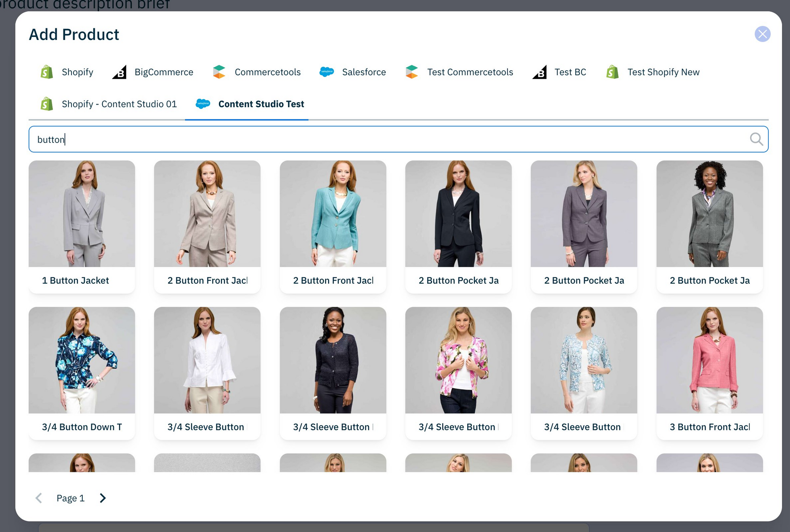Switch to the Test BC tab
This screenshot has width=790, height=532.
559,72
